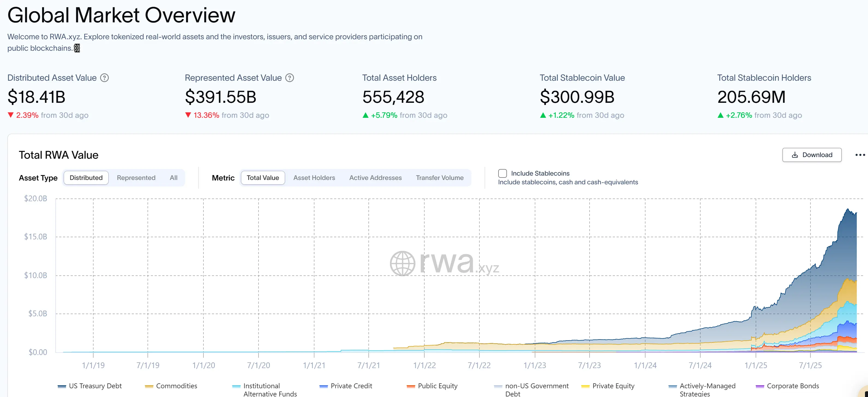Click the download icon in the Download button

tap(795, 155)
